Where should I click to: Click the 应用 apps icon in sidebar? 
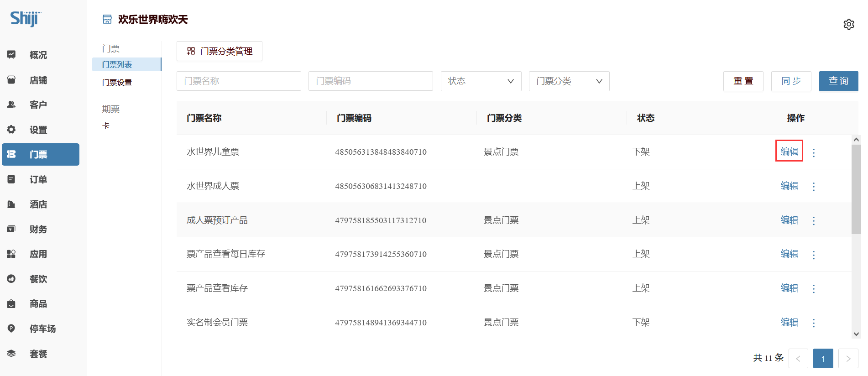coord(11,254)
